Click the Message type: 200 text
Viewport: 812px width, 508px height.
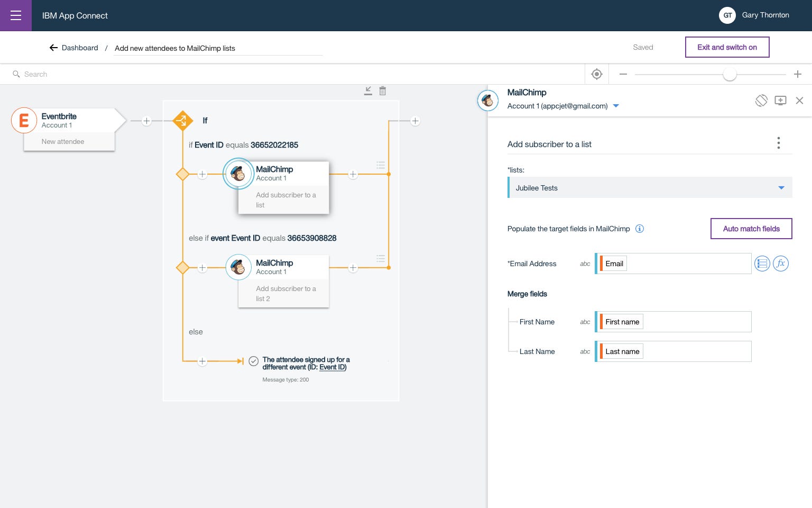point(285,379)
